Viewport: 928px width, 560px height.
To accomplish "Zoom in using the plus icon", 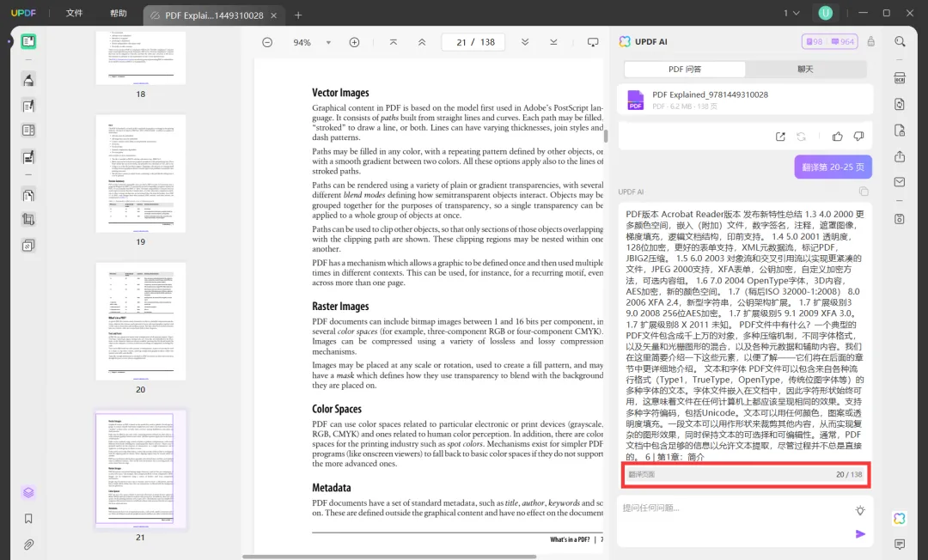I will click(x=356, y=40).
